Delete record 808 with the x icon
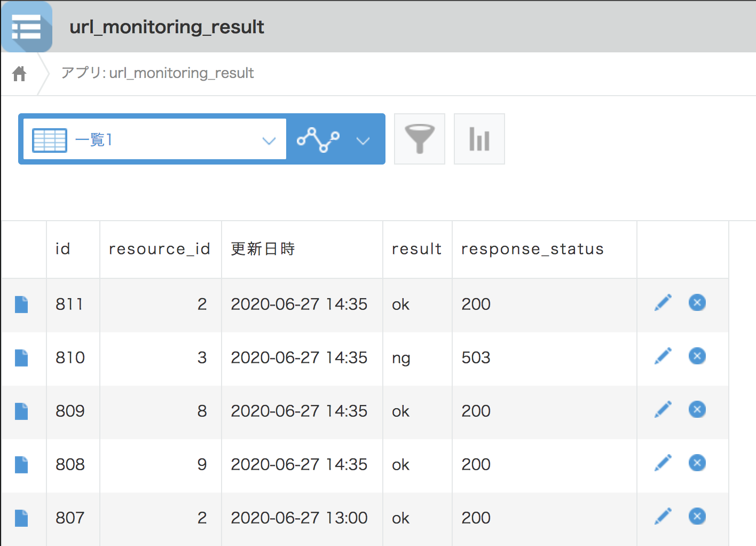The width and height of the screenshot is (756, 546). (697, 463)
